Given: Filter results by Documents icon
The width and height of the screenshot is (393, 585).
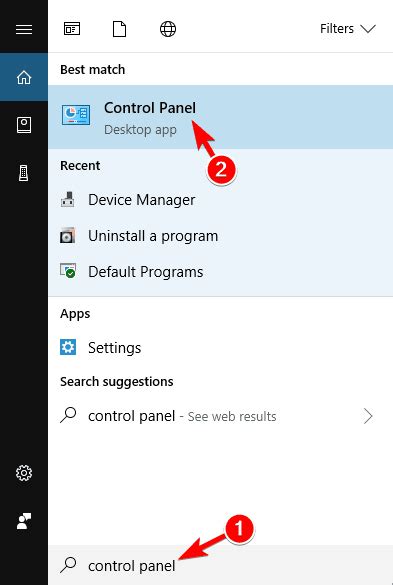Looking at the screenshot, I should pyautogui.click(x=119, y=29).
